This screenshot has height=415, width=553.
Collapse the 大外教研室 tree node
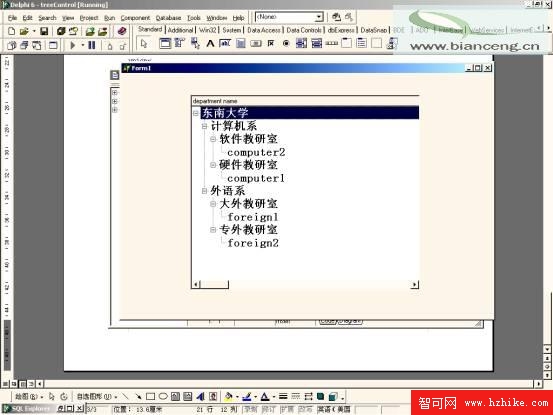pos(213,204)
